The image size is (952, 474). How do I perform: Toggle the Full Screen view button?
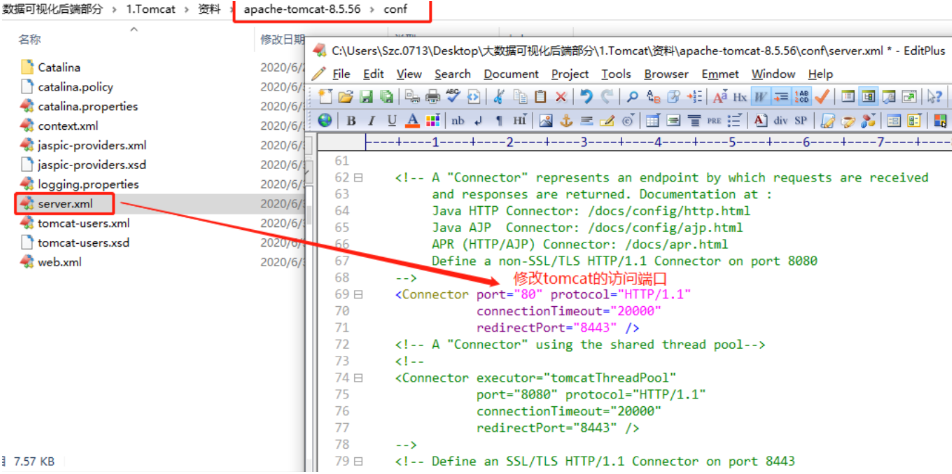point(909,96)
